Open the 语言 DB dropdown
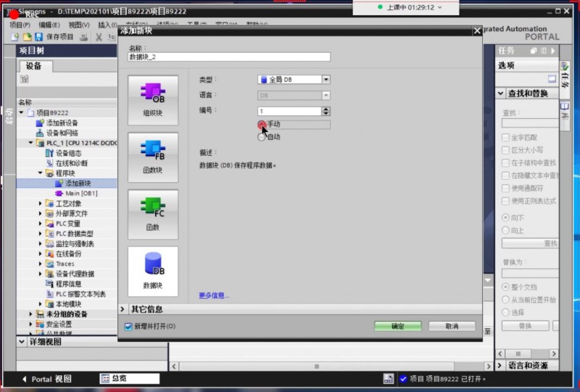 [326, 96]
